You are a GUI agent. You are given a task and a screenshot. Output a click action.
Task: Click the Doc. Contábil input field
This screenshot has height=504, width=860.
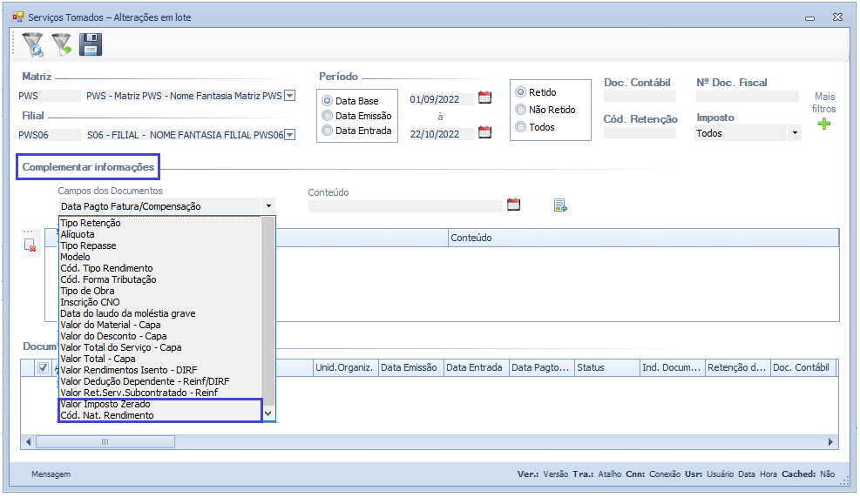point(640,97)
